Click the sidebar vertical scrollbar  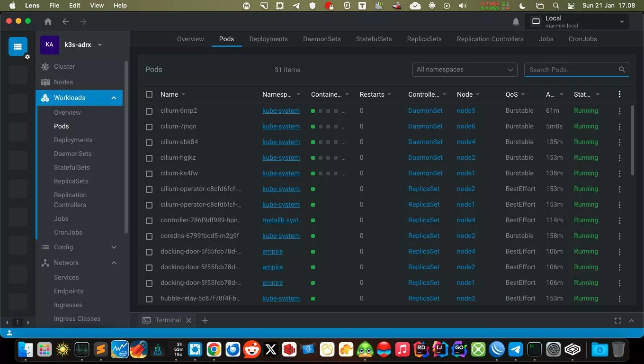pos(126,147)
